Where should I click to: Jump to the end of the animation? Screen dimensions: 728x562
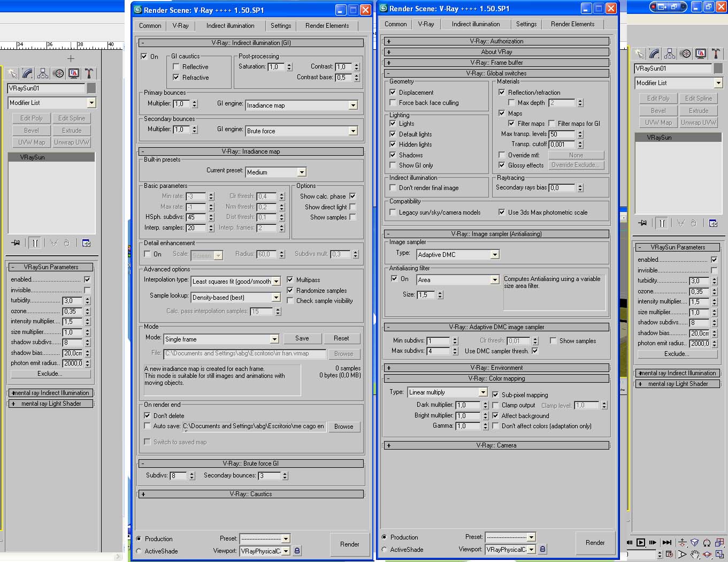[666, 542]
